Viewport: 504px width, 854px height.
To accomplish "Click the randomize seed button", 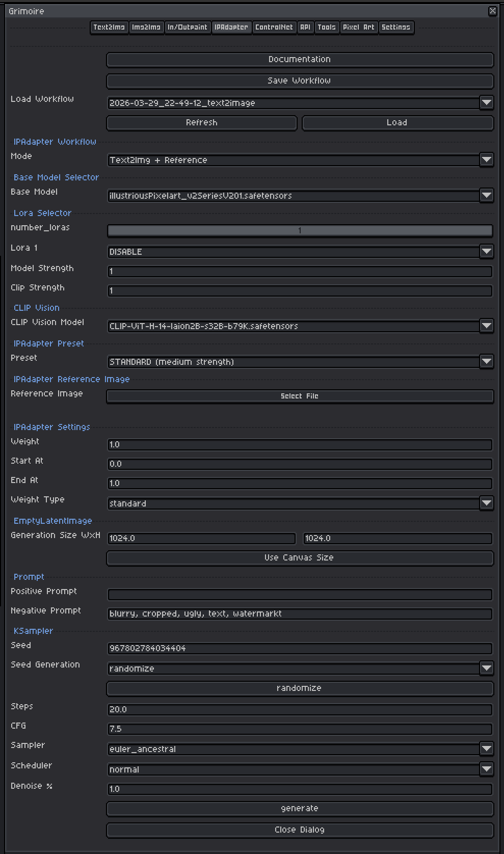I will point(300,688).
